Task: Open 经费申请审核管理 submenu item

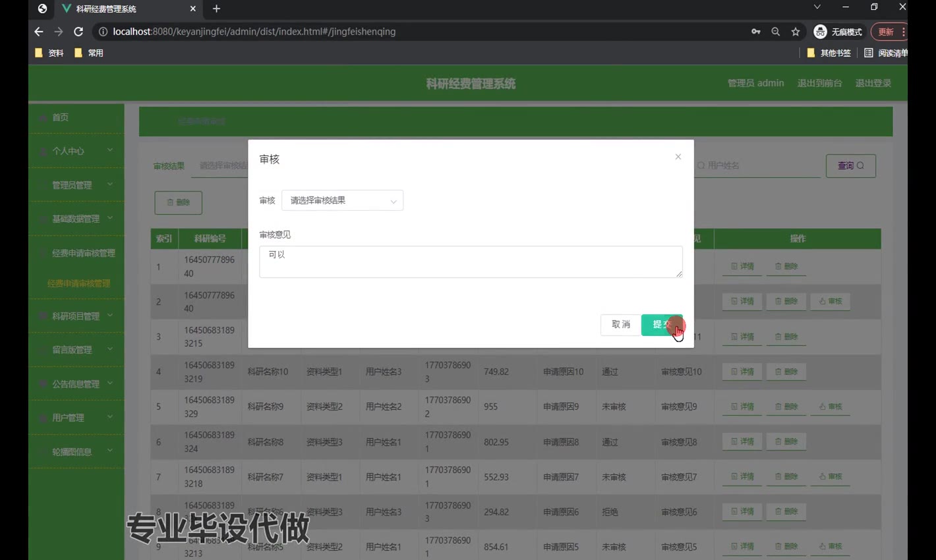Action: 78,283
